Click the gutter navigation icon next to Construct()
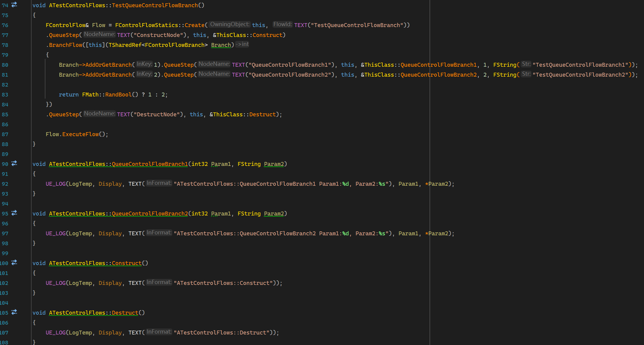Viewport: 644px width, 345px height. coord(14,263)
